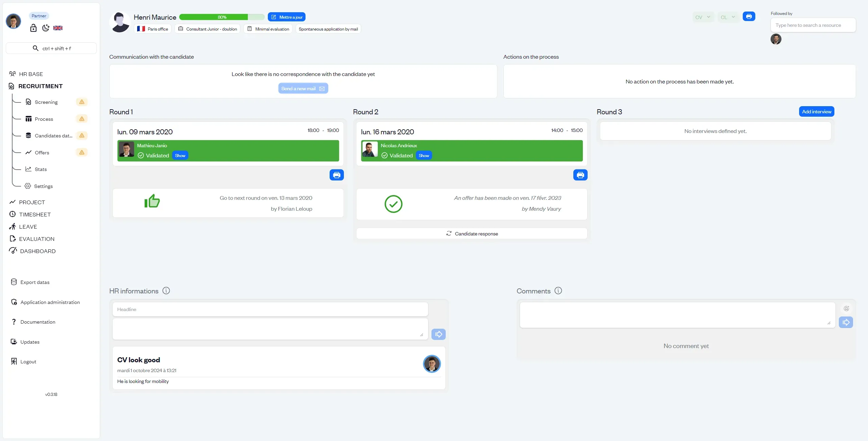
Task: Click the HR informations save icon
Action: pos(439,334)
